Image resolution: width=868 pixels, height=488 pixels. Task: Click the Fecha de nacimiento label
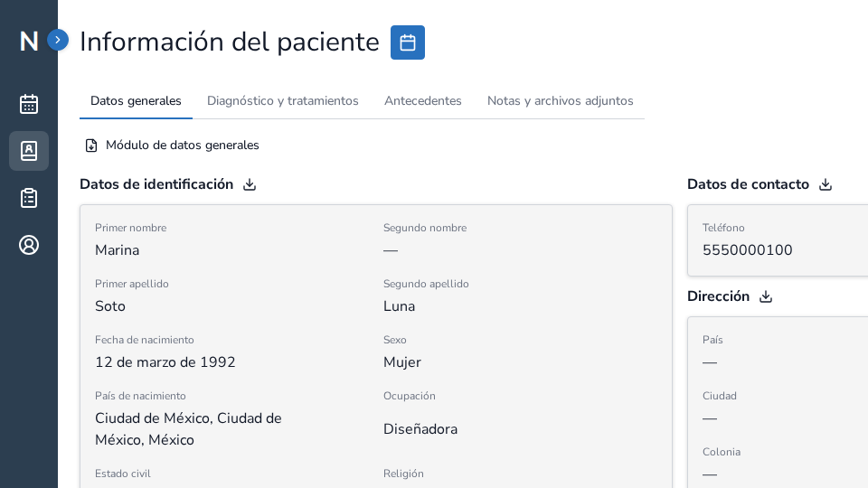coord(145,340)
